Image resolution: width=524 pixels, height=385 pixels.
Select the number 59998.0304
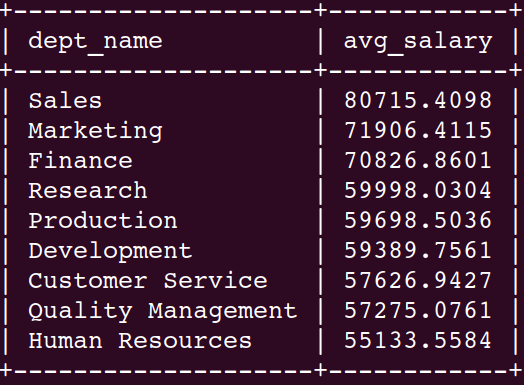point(418,190)
